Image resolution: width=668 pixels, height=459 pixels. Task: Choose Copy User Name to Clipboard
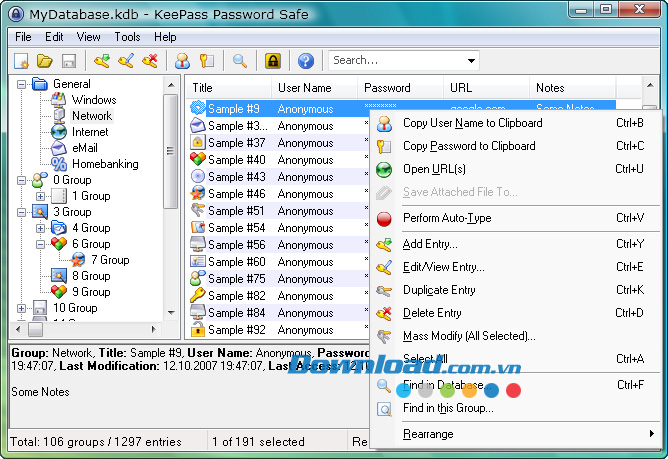tap(515, 123)
